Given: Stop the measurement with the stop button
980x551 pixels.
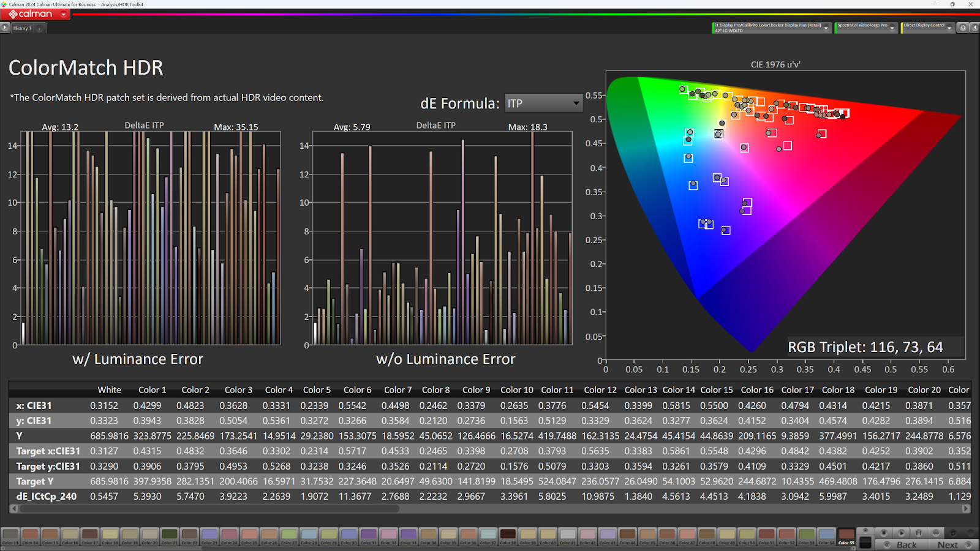Looking at the screenshot, I should coord(884,533).
